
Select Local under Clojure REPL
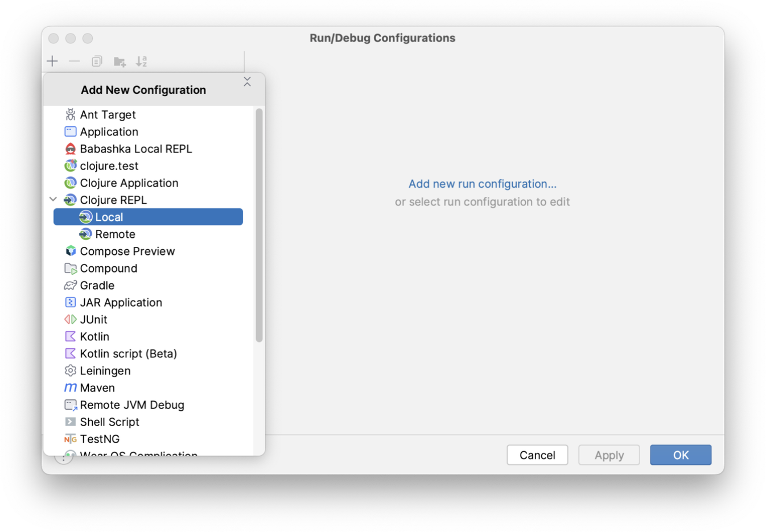(148, 217)
